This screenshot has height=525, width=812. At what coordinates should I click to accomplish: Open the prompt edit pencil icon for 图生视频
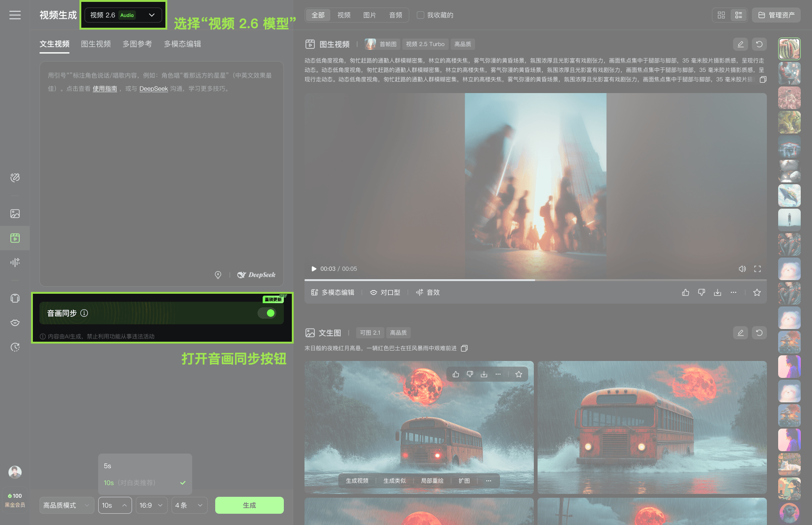[741, 44]
